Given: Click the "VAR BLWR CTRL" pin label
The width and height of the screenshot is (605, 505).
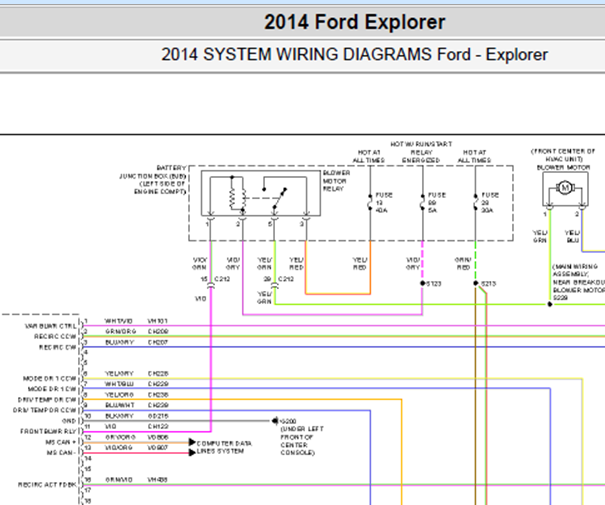Looking at the screenshot, I should 51,326.
